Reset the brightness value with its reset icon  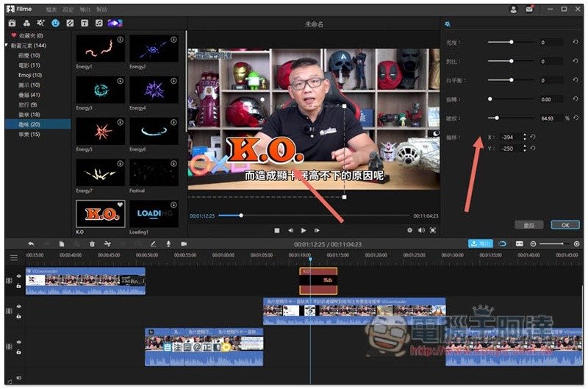point(576,43)
